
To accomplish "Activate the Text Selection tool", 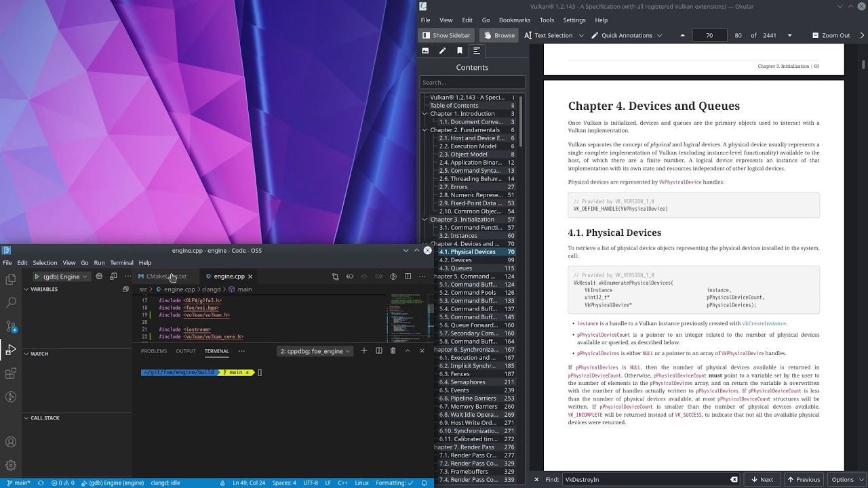I will (547, 35).
